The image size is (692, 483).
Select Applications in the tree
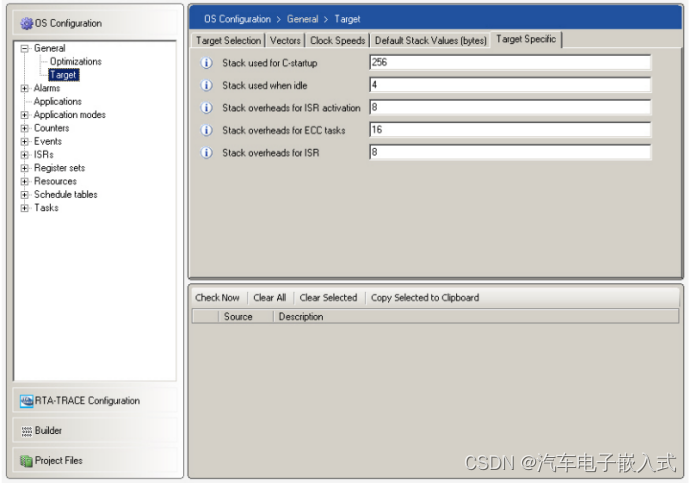(58, 102)
